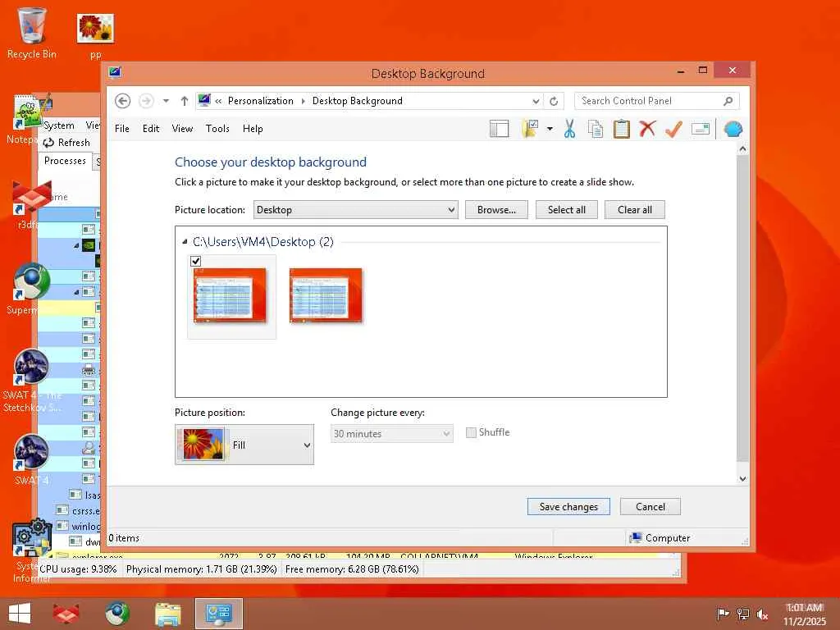Open the File menu
This screenshot has width=840, height=630.
pyautogui.click(x=122, y=129)
